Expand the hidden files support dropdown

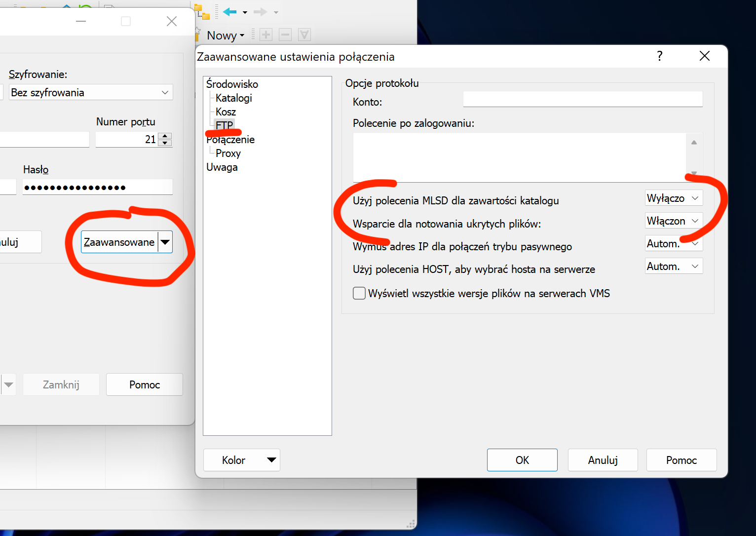click(x=674, y=221)
